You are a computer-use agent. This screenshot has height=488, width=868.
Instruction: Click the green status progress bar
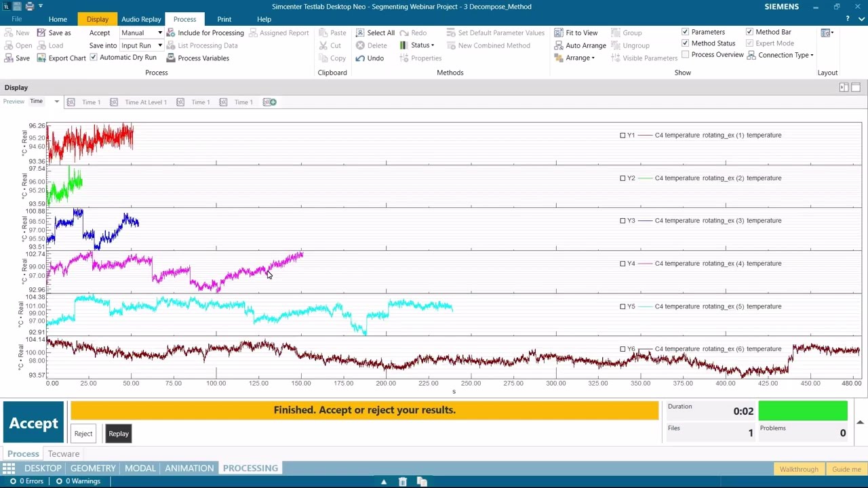tap(803, 411)
